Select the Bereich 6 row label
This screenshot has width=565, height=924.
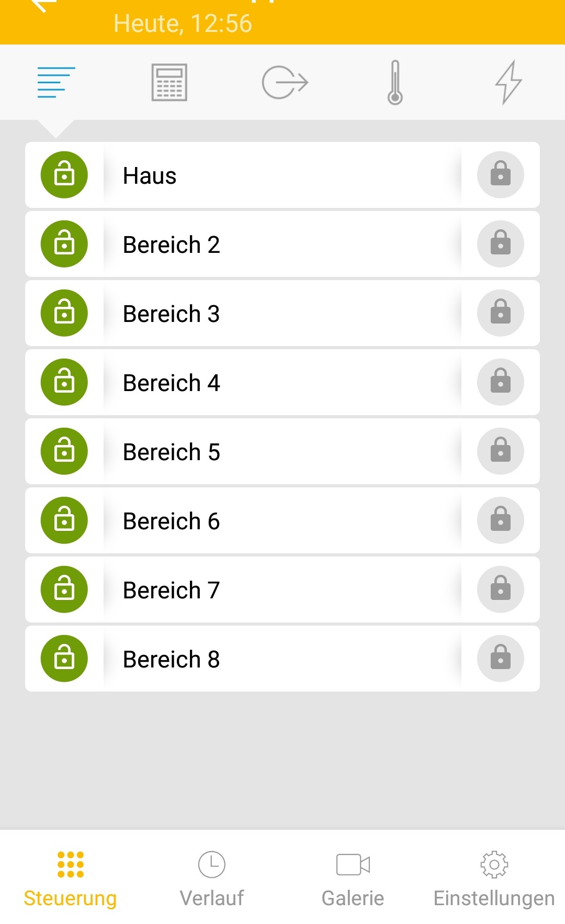click(171, 521)
